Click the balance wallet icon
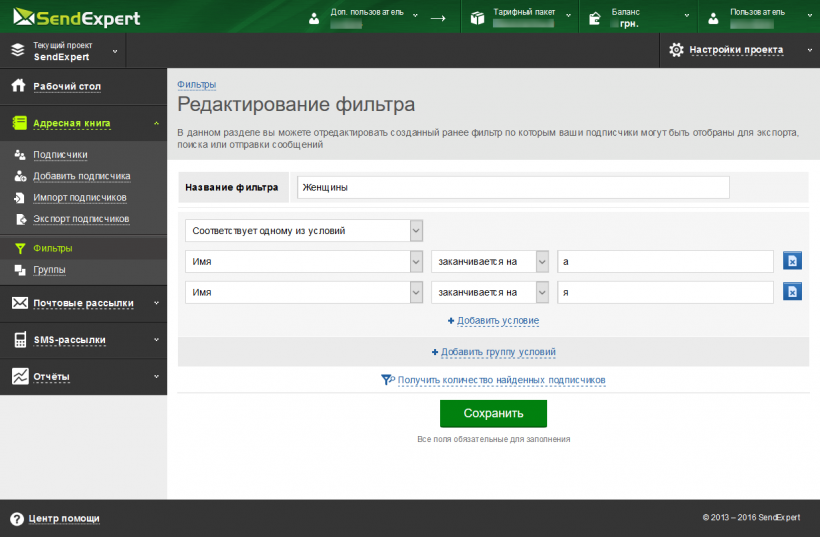The height and width of the screenshot is (537, 820). (595, 19)
